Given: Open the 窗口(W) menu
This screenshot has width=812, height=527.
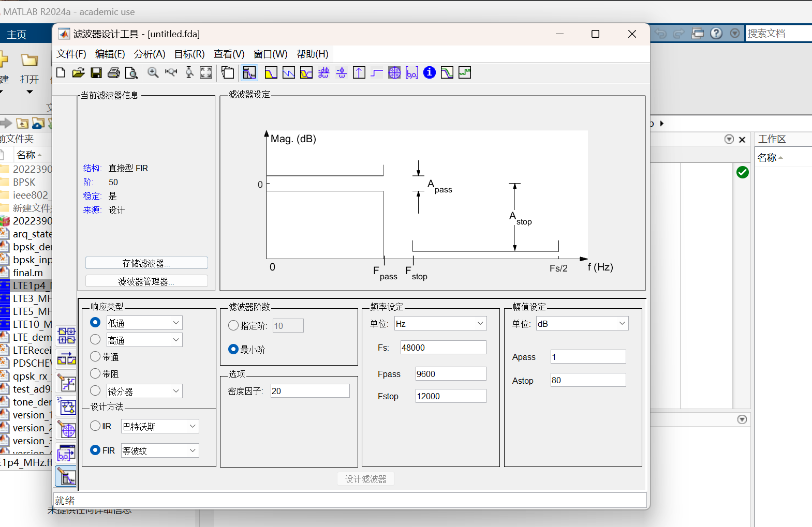Looking at the screenshot, I should coord(271,54).
